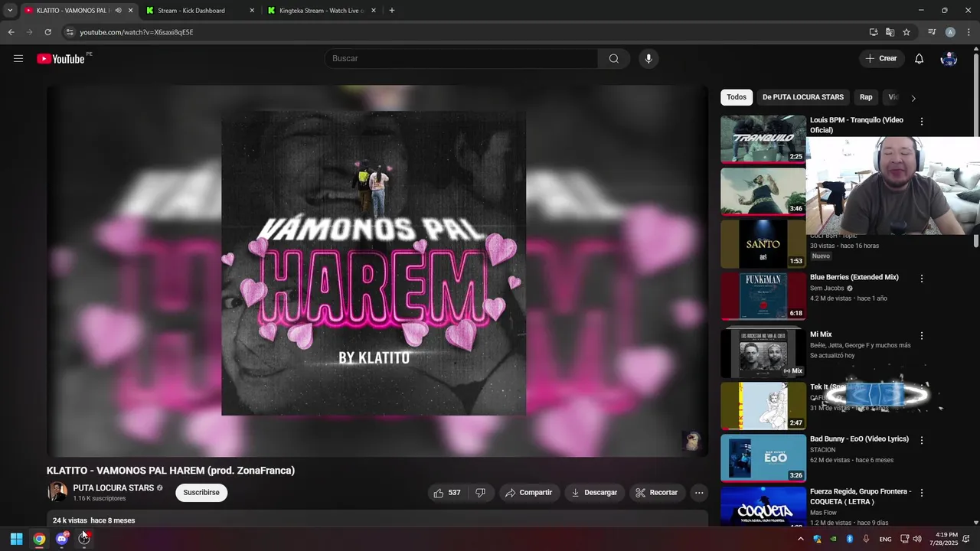Mute the KLATITO tab audio indicator
The height and width of the screenshot is (551, 980).
pos(118,11)
